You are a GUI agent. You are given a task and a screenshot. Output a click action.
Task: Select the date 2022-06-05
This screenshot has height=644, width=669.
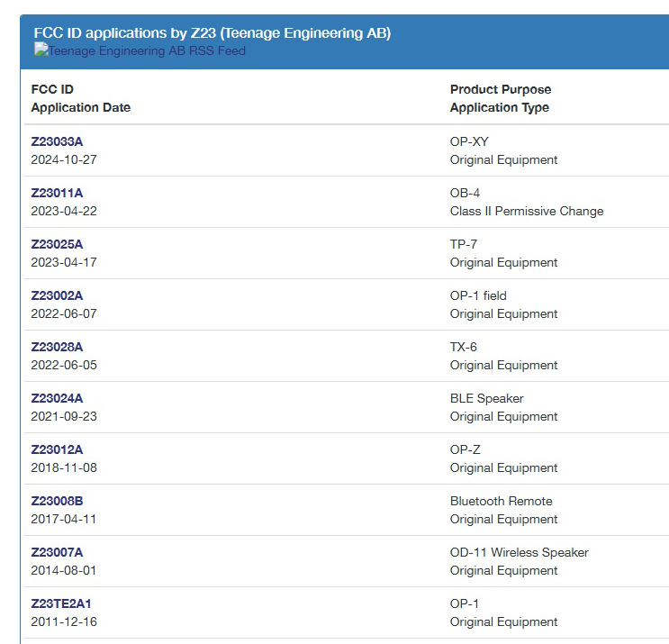(x=64, y=365)
